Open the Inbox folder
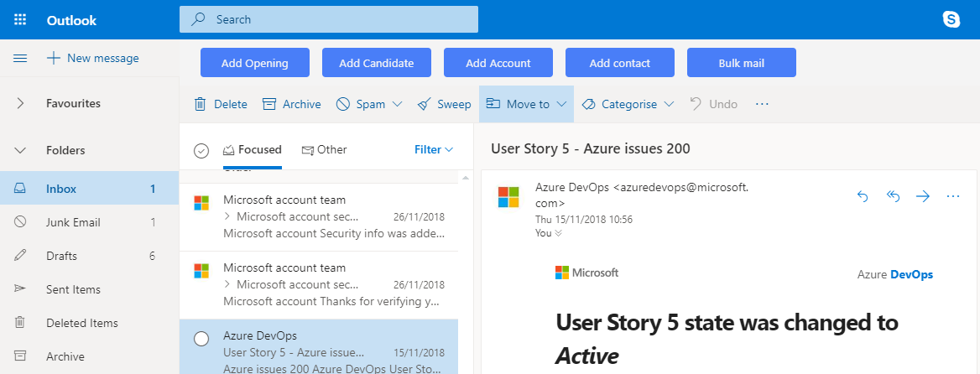Image resolution: width=980 pixels, height=374 pixels. 90,189
